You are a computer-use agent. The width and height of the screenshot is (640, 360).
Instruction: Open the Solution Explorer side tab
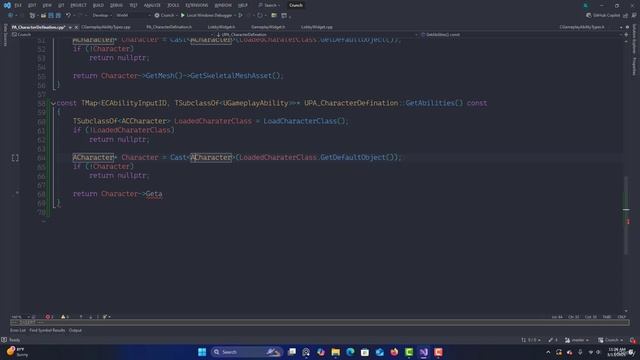click(x=634, y=39)
